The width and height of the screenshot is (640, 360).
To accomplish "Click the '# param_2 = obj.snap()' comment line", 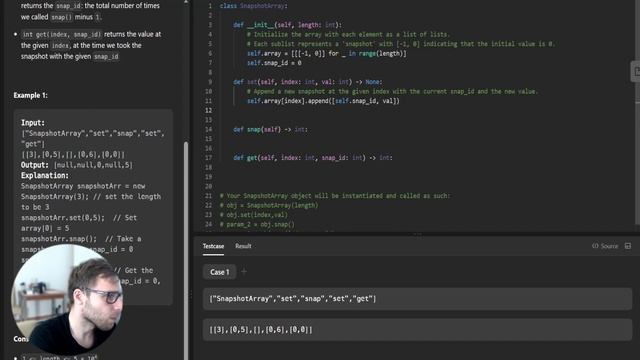I will coord(257,224).
